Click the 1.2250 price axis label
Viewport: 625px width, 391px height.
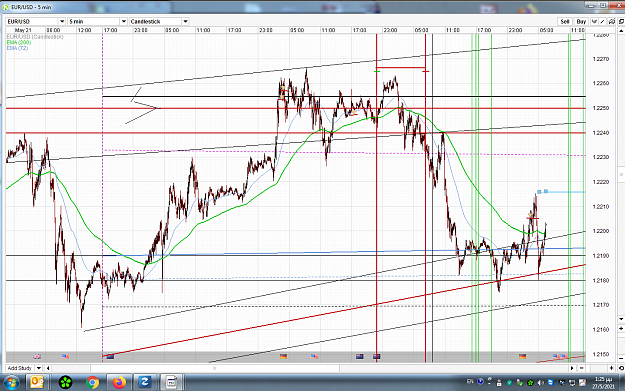click(601, 108)
